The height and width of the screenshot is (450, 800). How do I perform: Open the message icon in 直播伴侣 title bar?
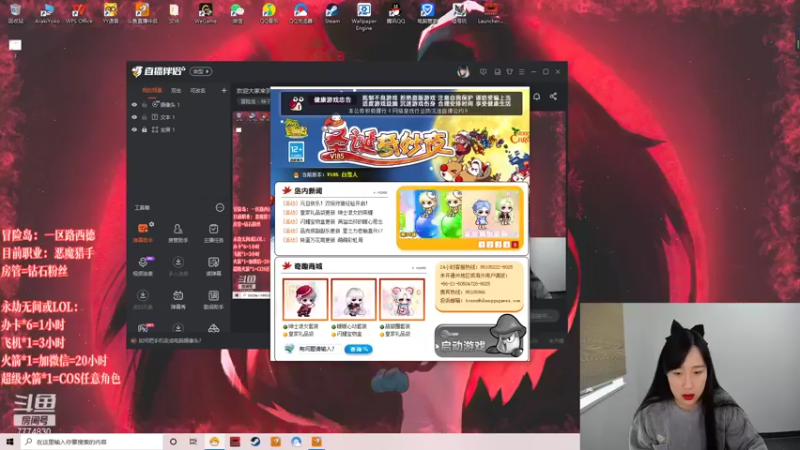point(483,72)
